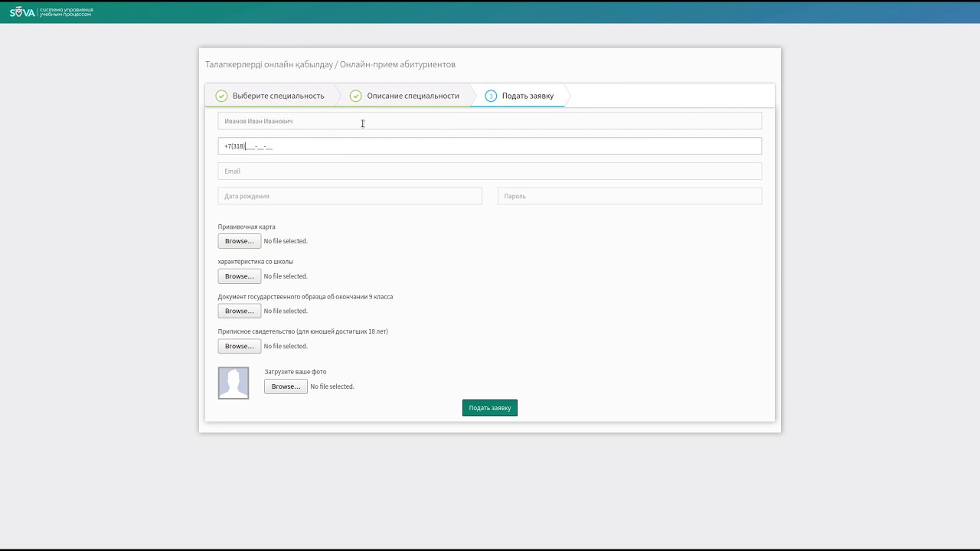Focus the Пароль password field

coord(629,196)
